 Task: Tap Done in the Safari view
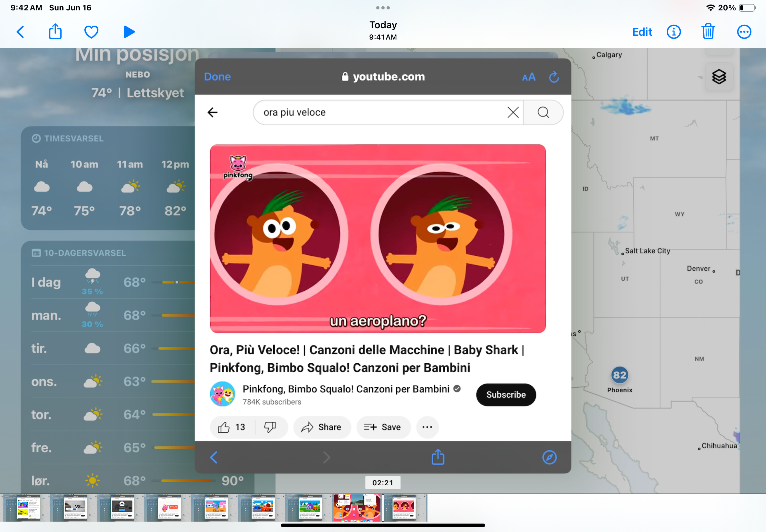pyautogui.click(x=217, y=77)
